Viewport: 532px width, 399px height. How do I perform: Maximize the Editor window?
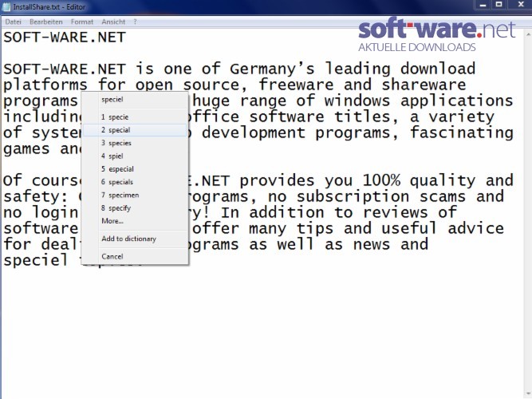coord(499,5)
